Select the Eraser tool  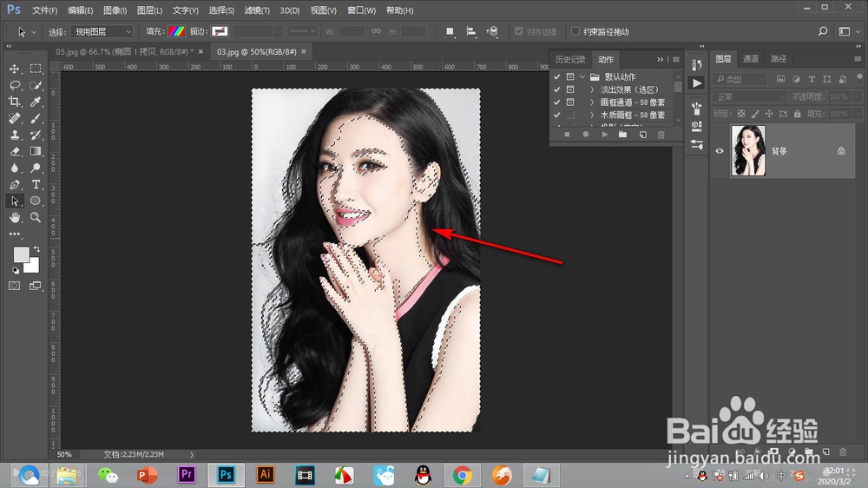15,151
